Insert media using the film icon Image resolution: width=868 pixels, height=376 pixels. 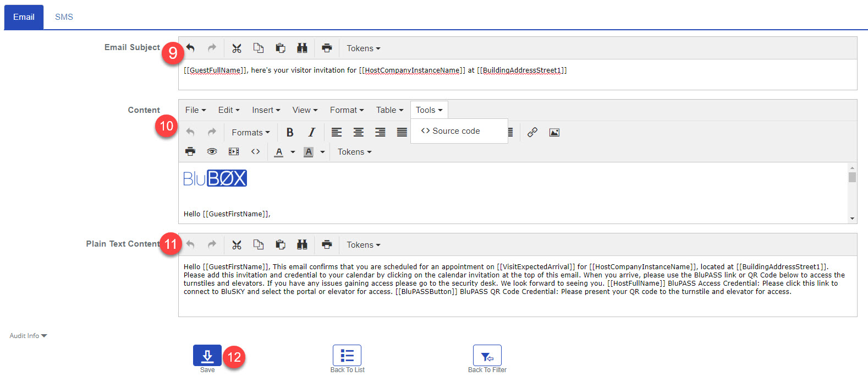click(x=234, y=151)
